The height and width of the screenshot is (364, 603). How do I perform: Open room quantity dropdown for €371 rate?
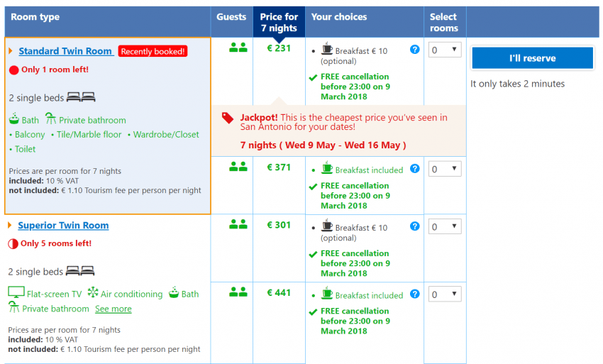point(445,169)
